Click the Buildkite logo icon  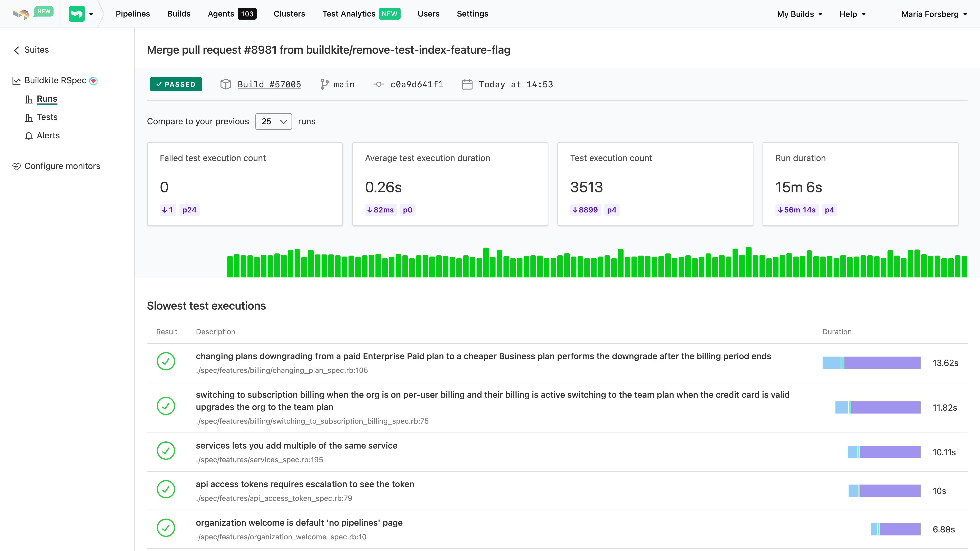click(x=21, y=14)
